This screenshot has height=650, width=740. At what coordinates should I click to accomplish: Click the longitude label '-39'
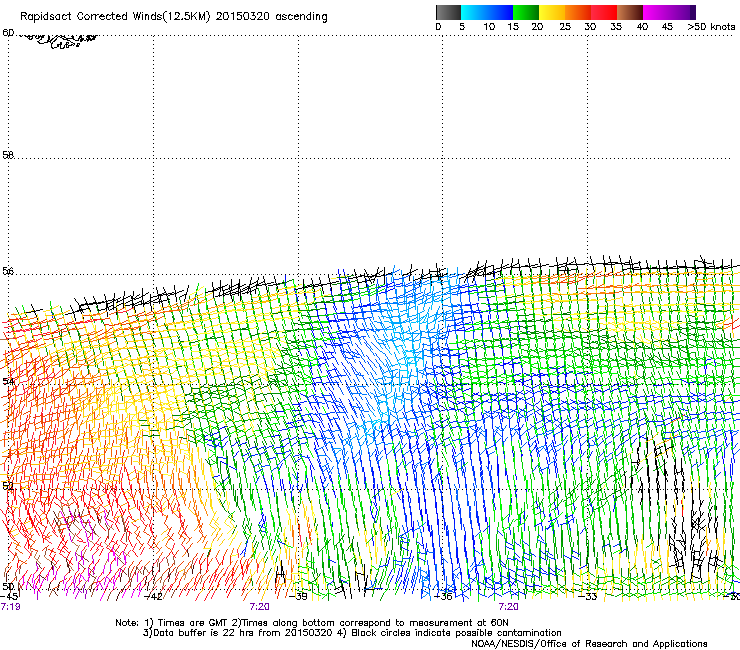[x=298, y=596]
